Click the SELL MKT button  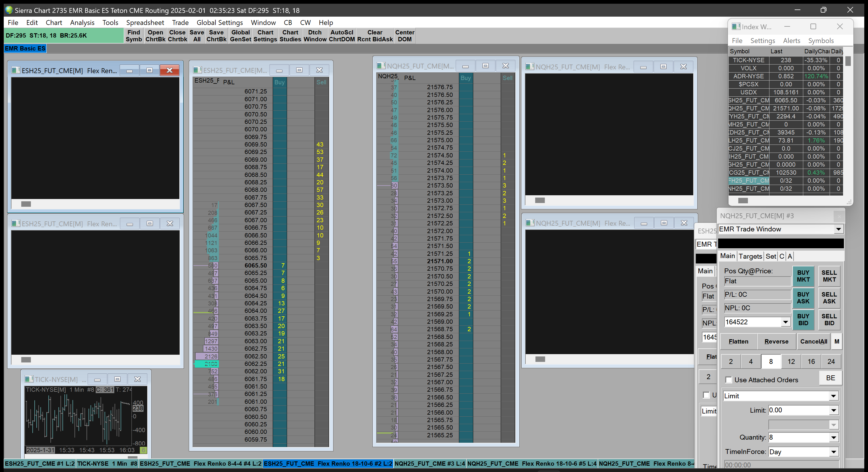[829, 276]
